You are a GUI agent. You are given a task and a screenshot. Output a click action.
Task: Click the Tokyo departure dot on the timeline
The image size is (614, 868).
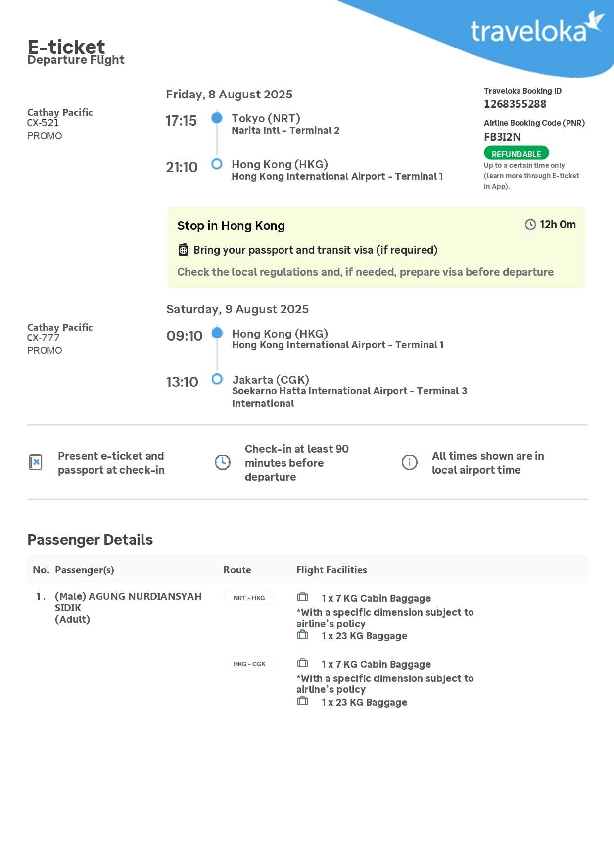pyautogui.click(x=217, y=118)
